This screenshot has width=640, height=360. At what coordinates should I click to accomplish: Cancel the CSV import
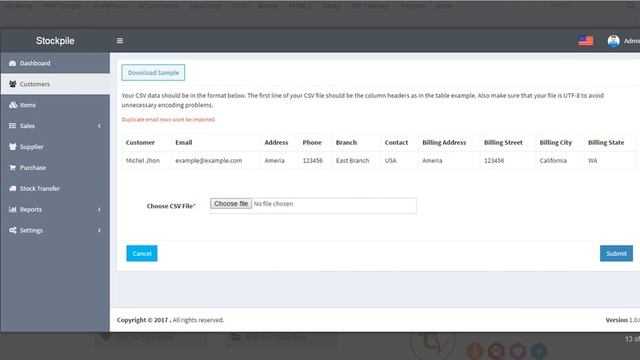(142, 253)
